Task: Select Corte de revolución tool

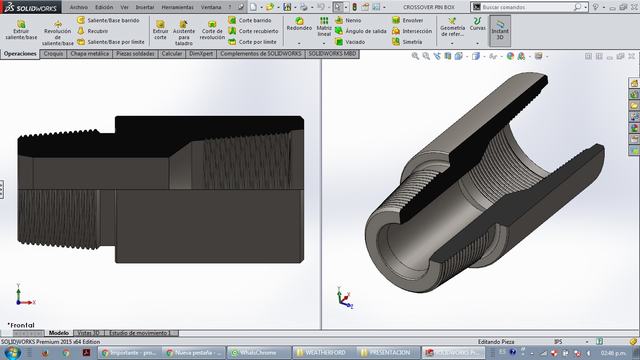Action: pos(212,30)
